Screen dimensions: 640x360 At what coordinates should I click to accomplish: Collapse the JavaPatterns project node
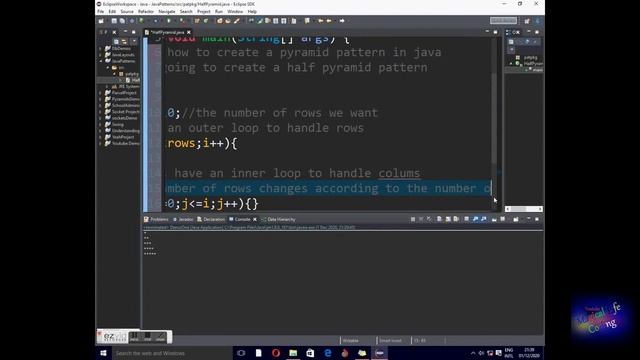tap(100, 61)
